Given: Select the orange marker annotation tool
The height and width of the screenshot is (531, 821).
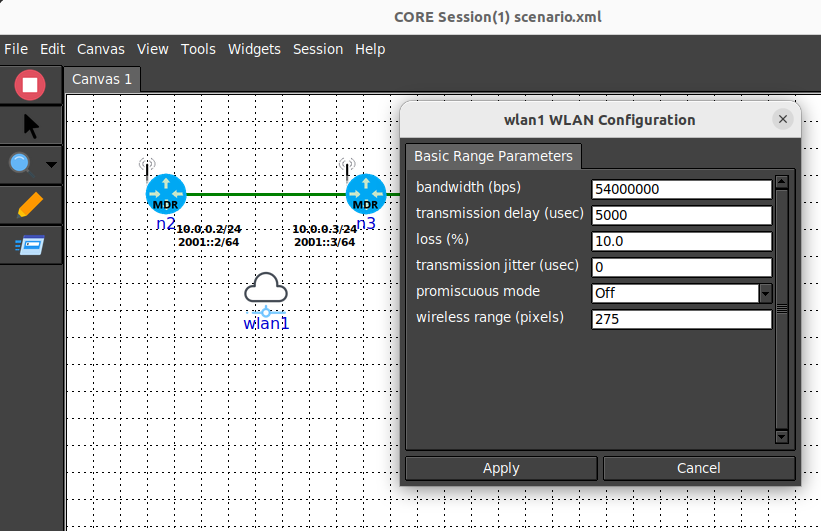Looking at the screenshot, I should coord(30,205).
